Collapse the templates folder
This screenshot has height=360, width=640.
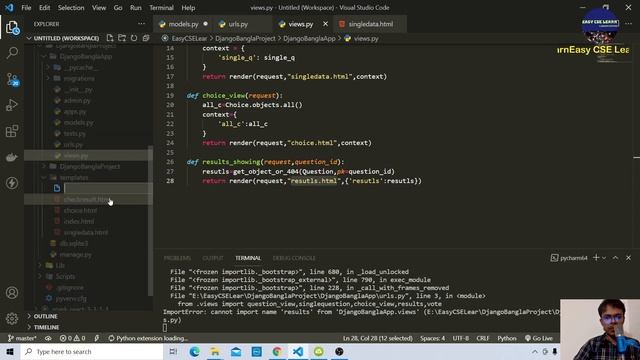(x=73, y=178)
